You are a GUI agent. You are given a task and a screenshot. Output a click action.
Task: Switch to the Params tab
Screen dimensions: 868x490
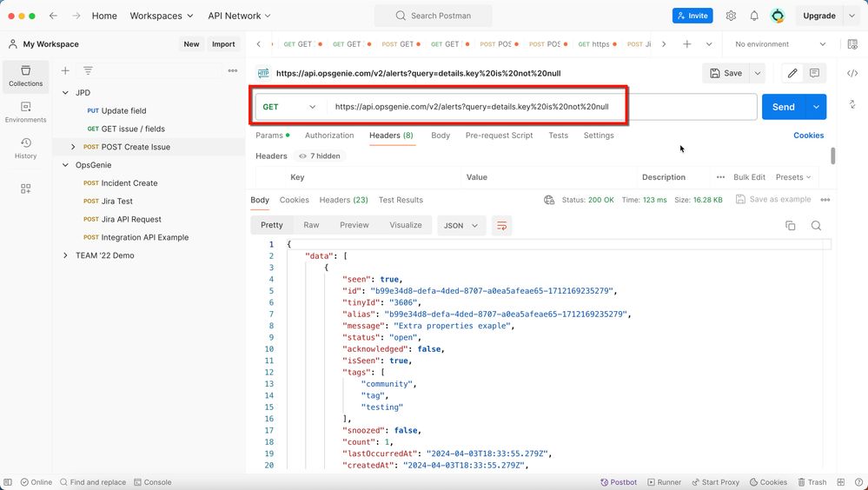272,136
